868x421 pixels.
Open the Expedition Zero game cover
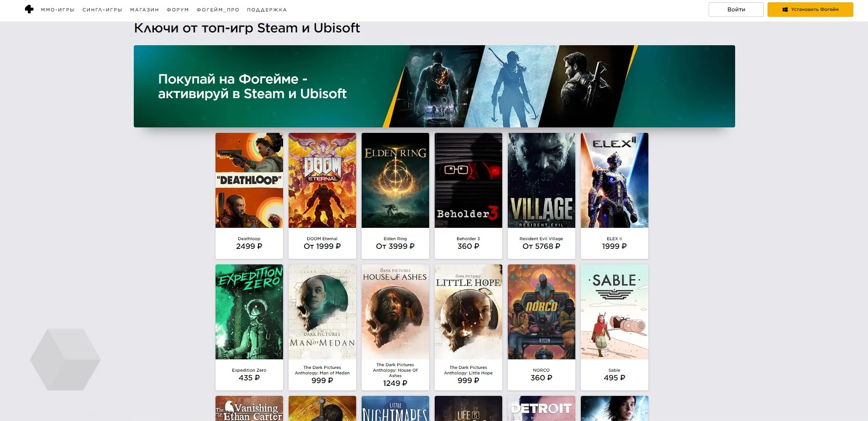point(249,312)
